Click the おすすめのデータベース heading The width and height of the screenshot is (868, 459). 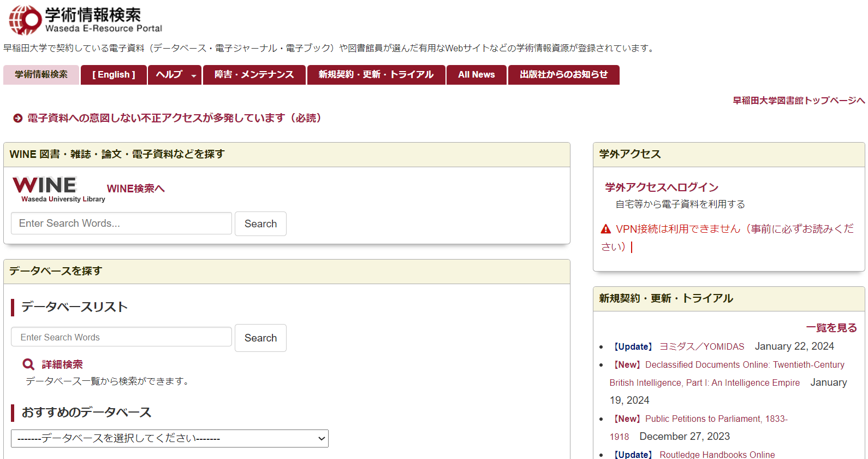(86, 413)
